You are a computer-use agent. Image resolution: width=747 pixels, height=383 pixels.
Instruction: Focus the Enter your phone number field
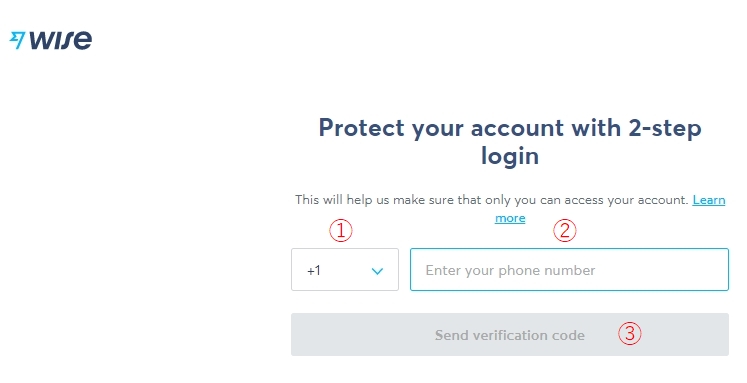tap(569, 270)
